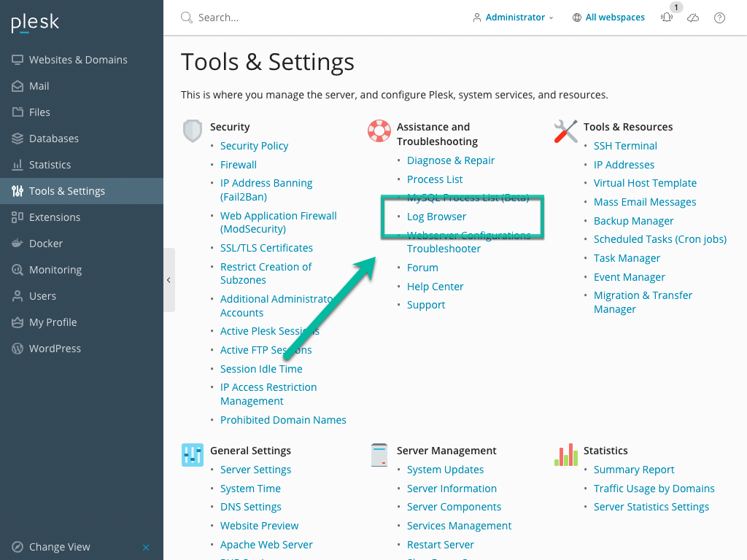The width and height of the screenshot is (747, 560).
Task: Click the Plesk logo
Action: point(35,23)
